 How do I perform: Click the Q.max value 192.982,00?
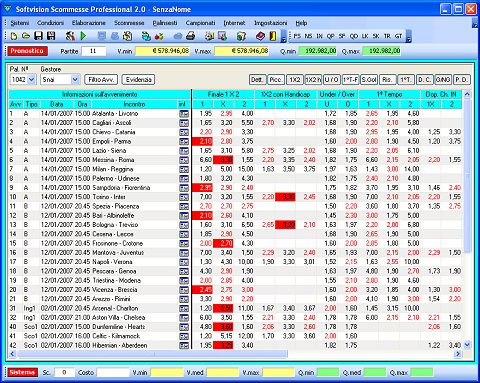coord(381,51)
